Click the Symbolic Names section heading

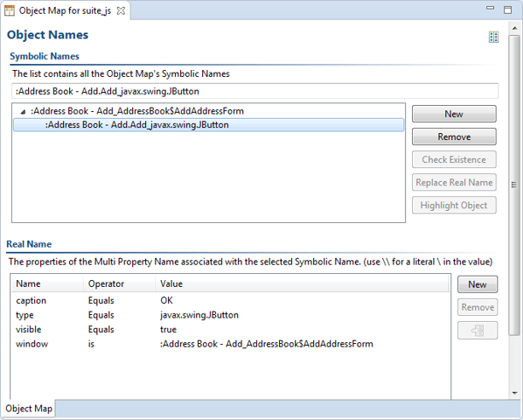[45, 56]
